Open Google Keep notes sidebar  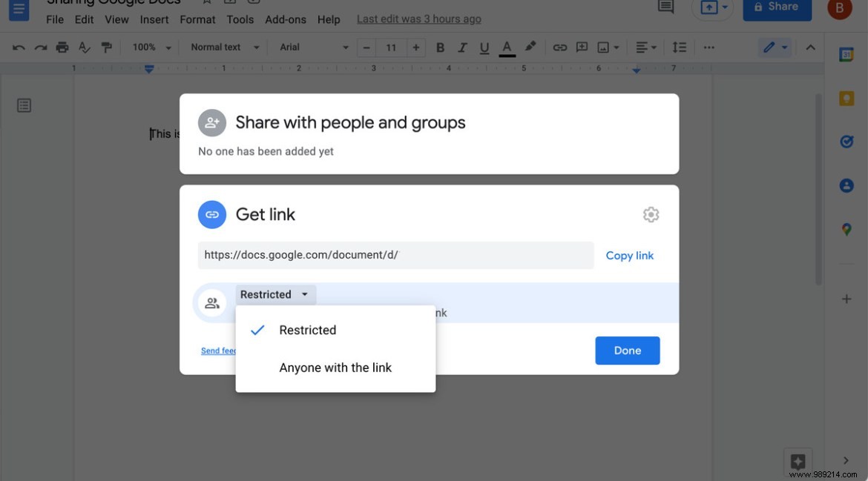[846, 97]
